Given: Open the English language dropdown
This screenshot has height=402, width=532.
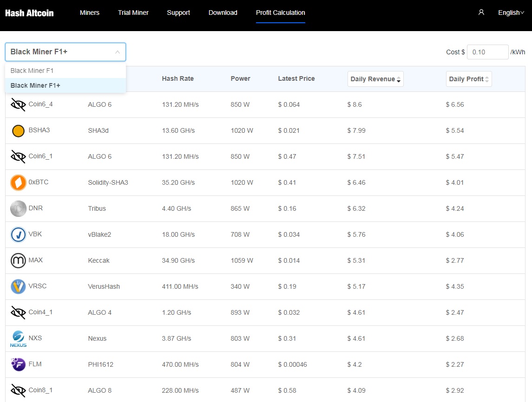Looking at the screenshot, I should 511,13.
